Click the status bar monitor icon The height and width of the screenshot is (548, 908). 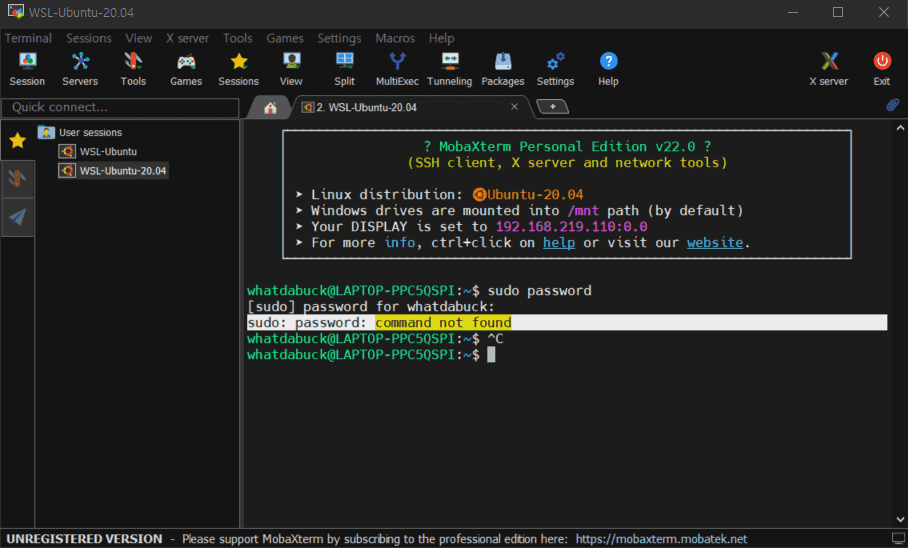898,539
